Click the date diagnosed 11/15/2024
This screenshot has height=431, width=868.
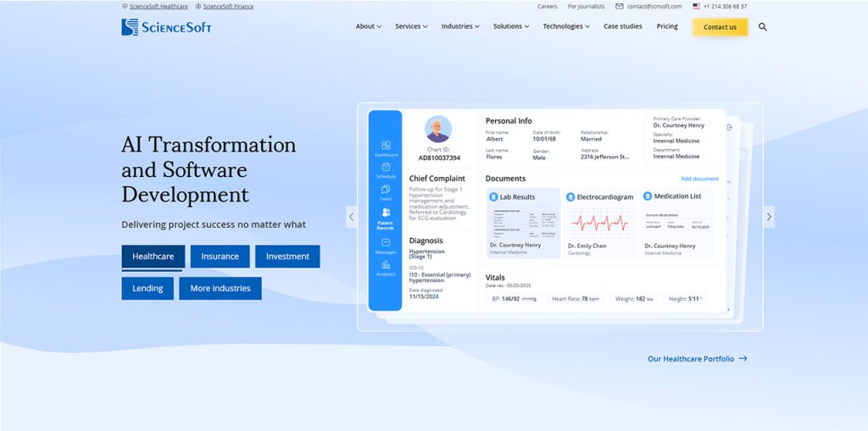pos(424,296)
